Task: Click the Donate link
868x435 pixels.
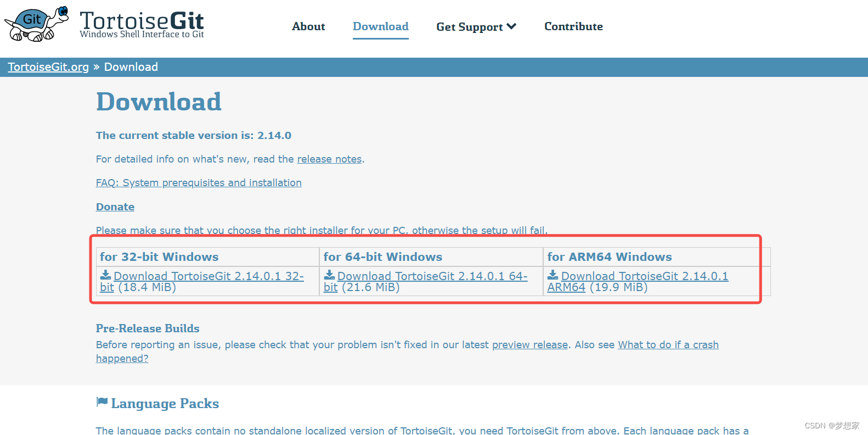Action: [x=115, y=207]
